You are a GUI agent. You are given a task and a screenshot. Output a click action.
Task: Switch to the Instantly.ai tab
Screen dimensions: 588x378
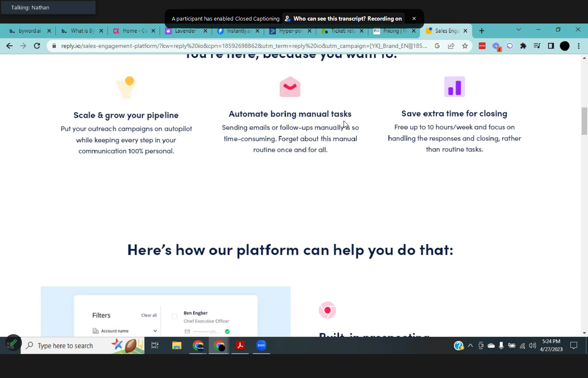click(238, 31)
